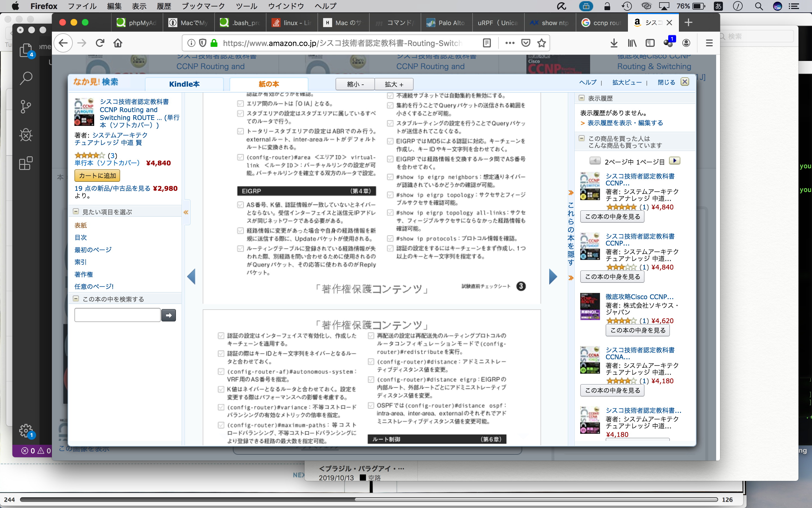Tick checkbox next to '(config-router)#variance'
The height and width of the screenshot is (508, 812).
click(x=221, y=407)
